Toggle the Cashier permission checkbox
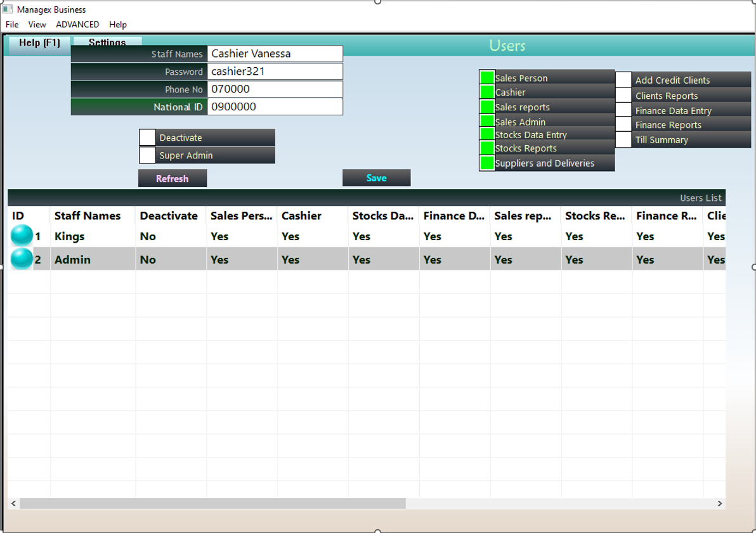The height and width of the screenshot is (533, 756). pyautogui.click(x=487, y=92)
